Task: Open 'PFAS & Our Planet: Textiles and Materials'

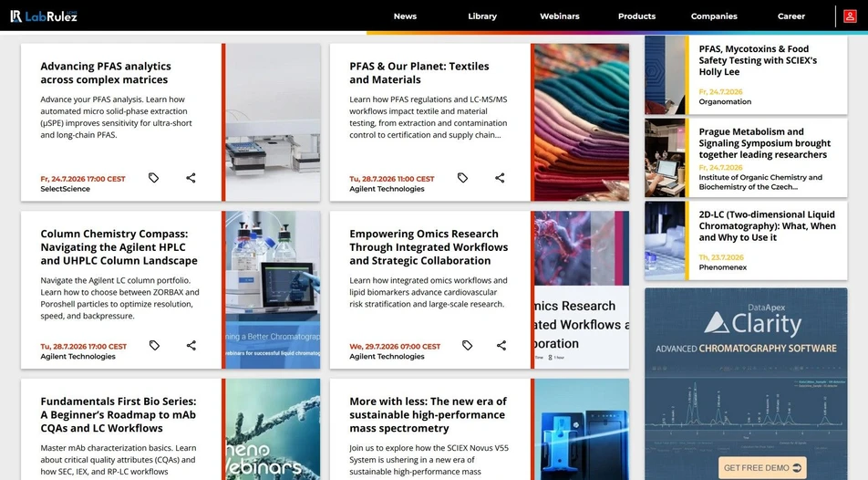Action: [419, 73]
